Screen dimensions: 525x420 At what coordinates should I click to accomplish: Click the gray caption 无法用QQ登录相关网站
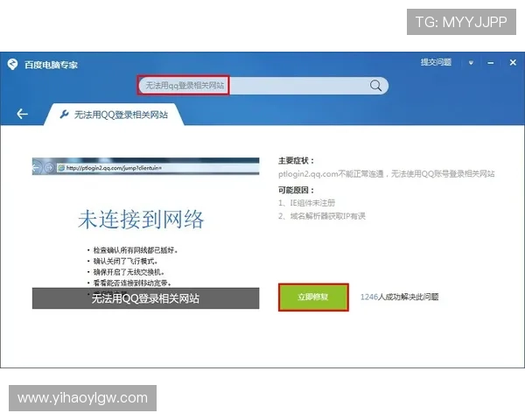pyautogui.click(x=145, y=298)
